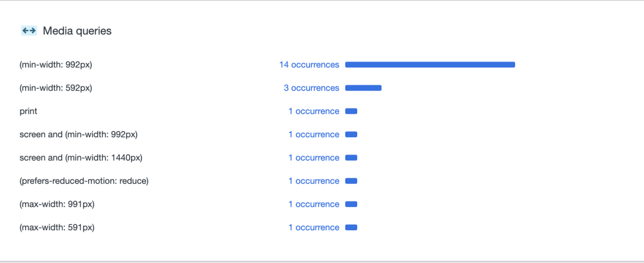The image size is (644, 263).
Task: Click the bar beside the print query
Action: tap(351, 112)
